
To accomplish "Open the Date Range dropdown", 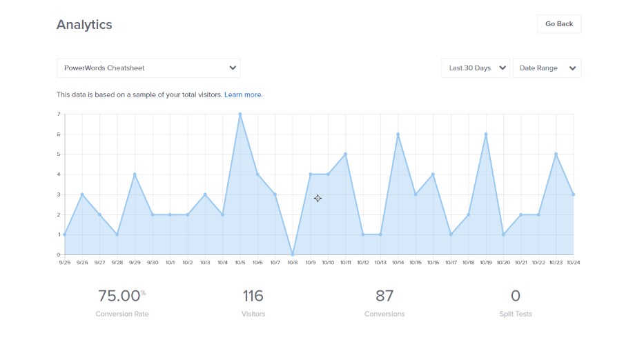I will click(x=547, y=68).
